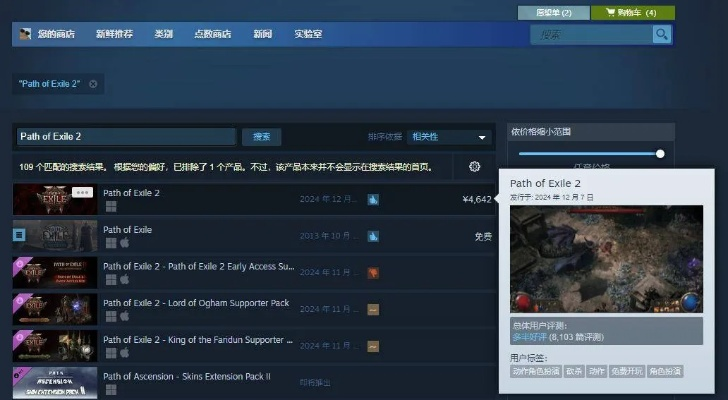Click the search magnifier icon in store header
Screen dimensions: 728x400
point(662,34)
